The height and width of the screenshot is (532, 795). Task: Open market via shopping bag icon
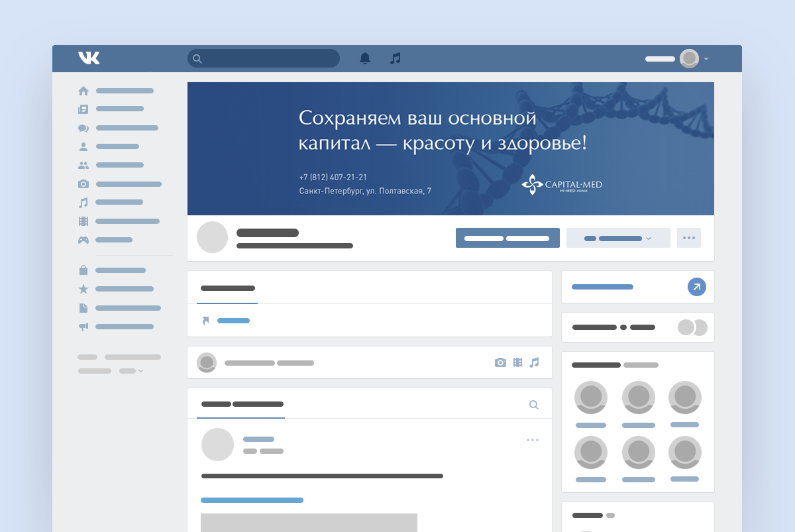point(83,270)
